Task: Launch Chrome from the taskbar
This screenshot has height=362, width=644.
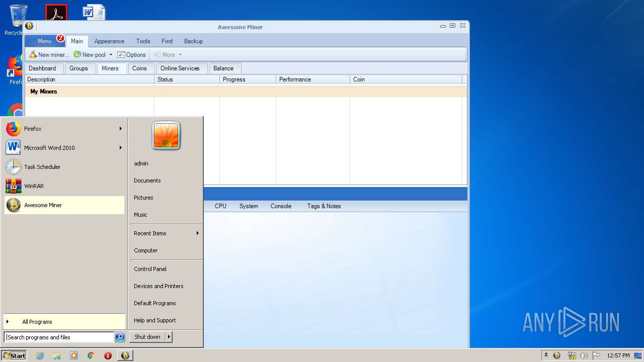Action: pyautogui.click(x=91, y=355)
